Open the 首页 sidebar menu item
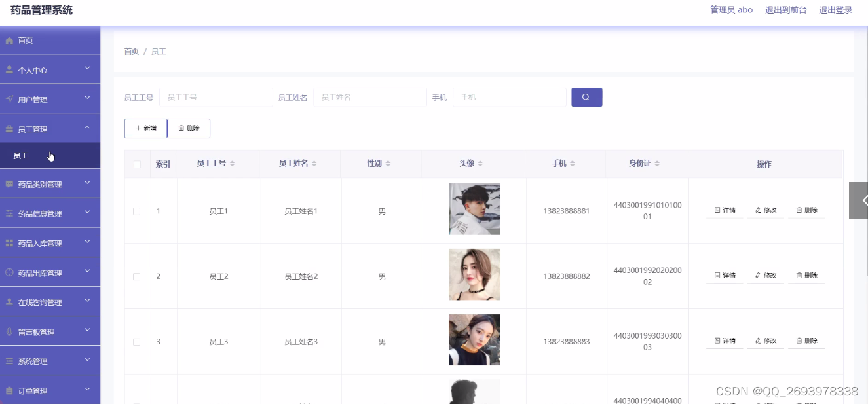Image resolution: width=868 pixels, height=404 pixels. click(x=50, y=41)
